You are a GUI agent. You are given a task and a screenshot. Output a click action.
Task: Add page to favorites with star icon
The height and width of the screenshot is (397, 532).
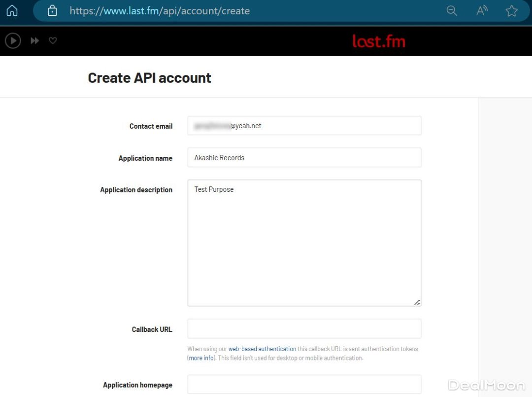(x=511, y=11)
